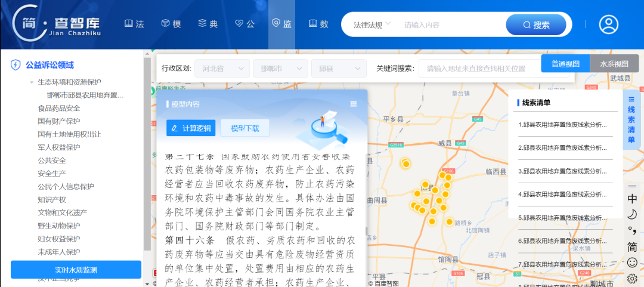Image resolution: width=644 pixels, height=287 pixels.
Task: Click the sidebar scrollbar down arrow
Action: (x=147, y=283)
